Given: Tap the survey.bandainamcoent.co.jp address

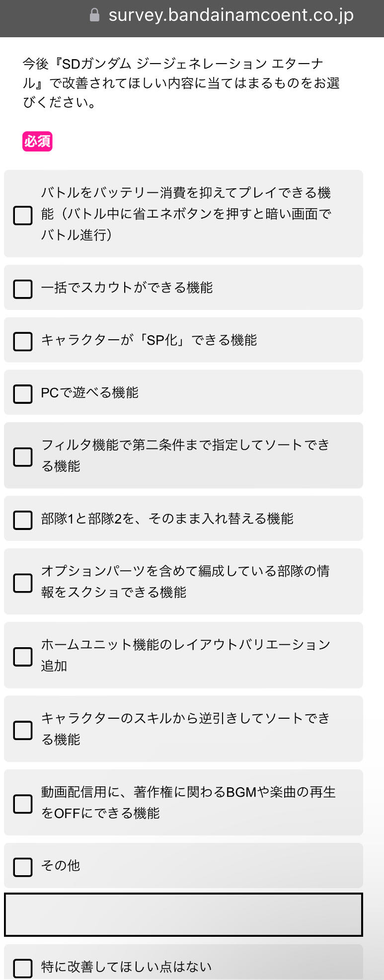Looking at the screenshot, I should [231, 15].
